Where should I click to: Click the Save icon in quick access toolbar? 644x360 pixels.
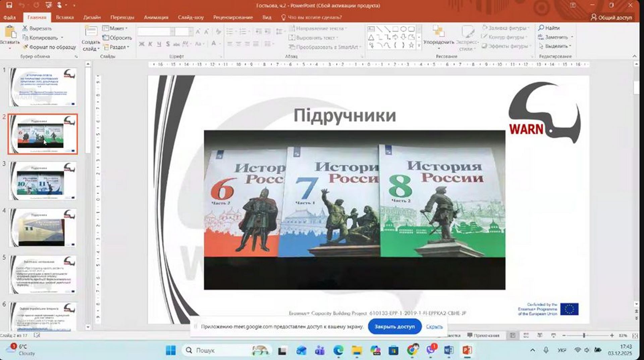[9, 5]
